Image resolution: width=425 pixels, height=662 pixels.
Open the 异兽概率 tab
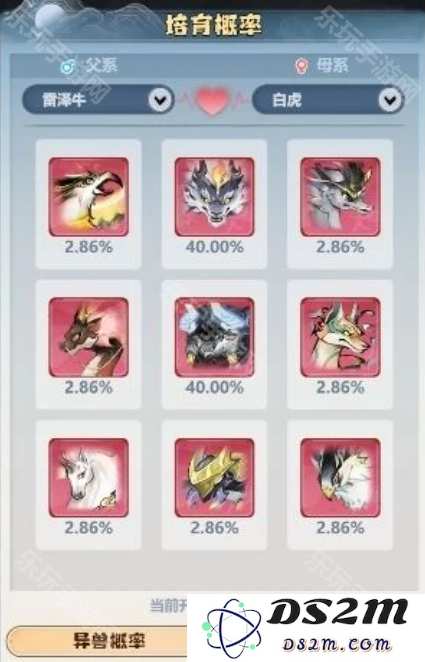[x=97, y=641]
